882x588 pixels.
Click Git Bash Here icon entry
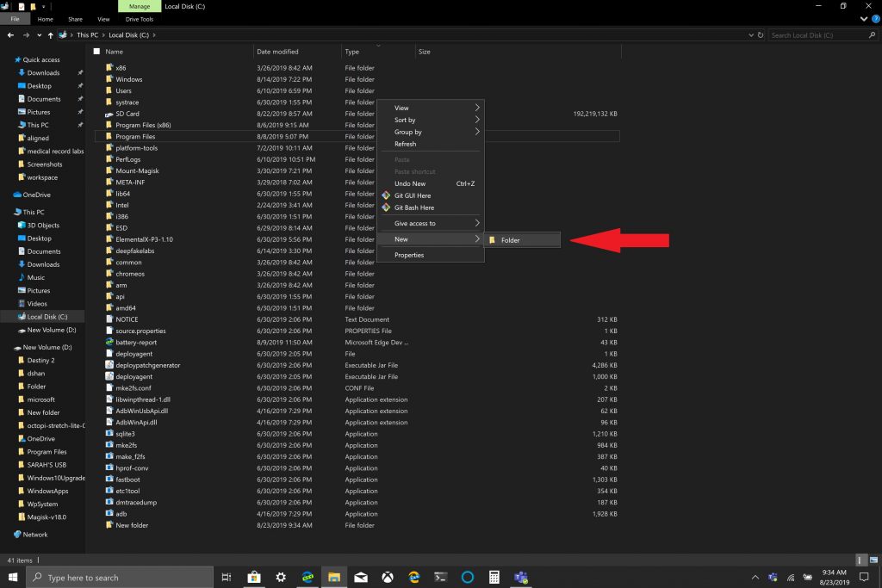click(413, 207)
